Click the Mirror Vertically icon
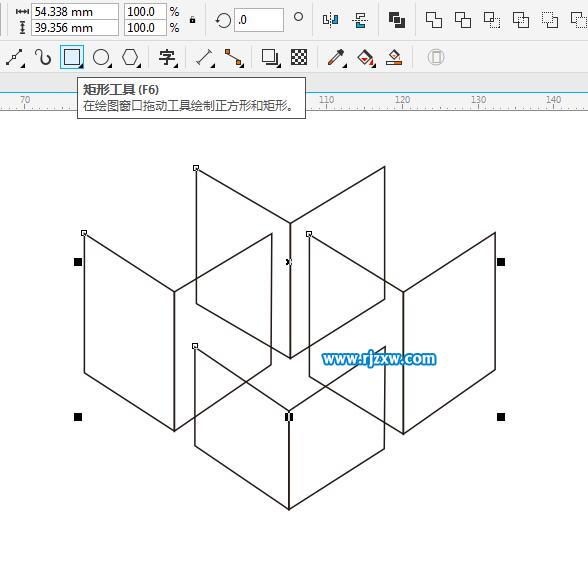This screenshot has width=588, height=580. pos(360,20)
